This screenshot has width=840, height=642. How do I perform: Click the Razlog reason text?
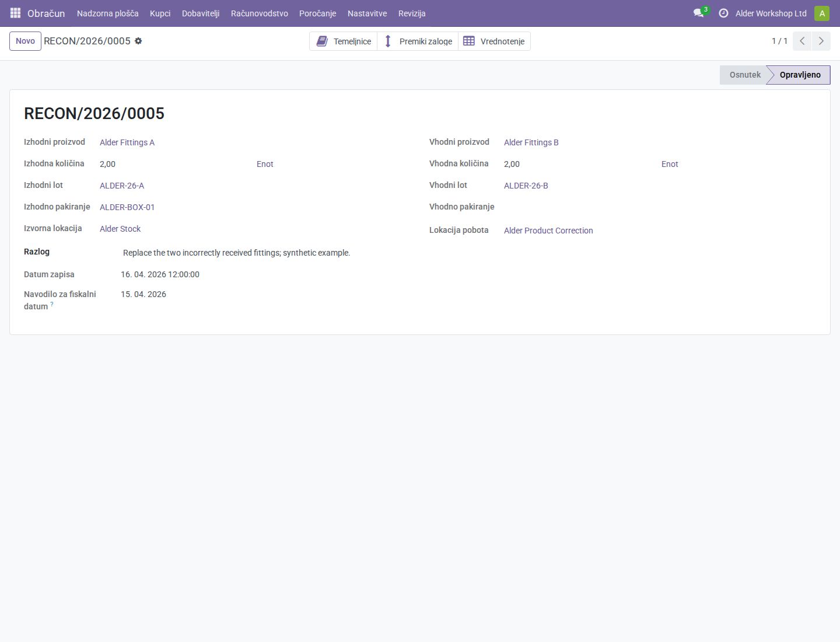coord(236,253)
